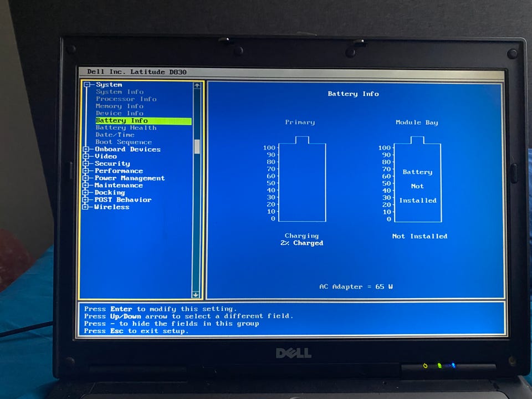The width and height of the screenshot is (532, 399).
Task: Click the Press Esc to exit setup hint
Action: (136, 331)
